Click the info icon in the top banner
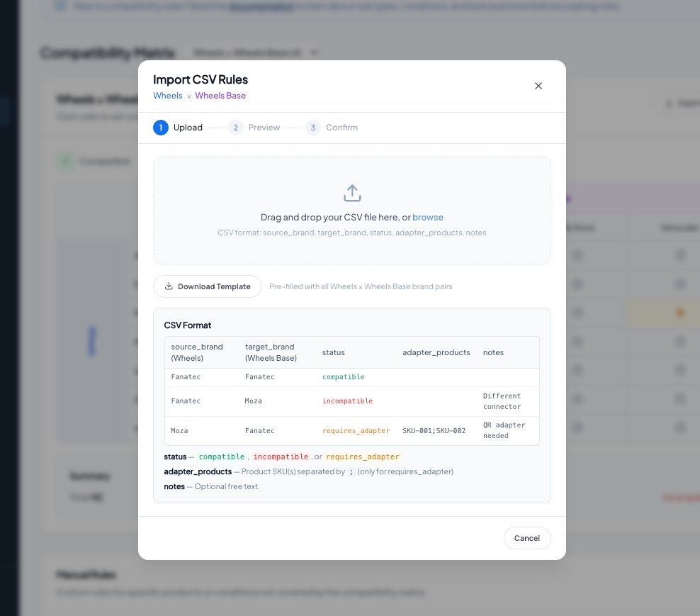This screenshot has width=700, height=616. click(x=59, y=6)
